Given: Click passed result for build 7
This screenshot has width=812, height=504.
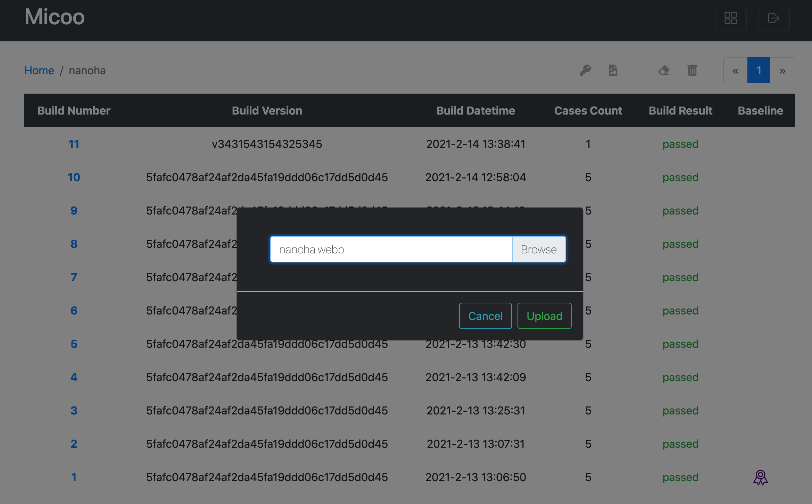Looking at the screenshot, I should pyautogui.click(x=680, y=277).
